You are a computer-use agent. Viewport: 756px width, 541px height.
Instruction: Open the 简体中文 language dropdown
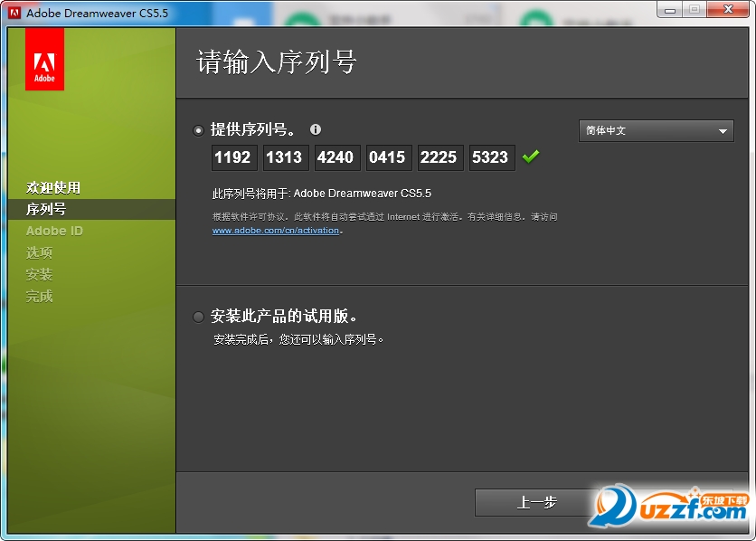[x=656, y=130]
